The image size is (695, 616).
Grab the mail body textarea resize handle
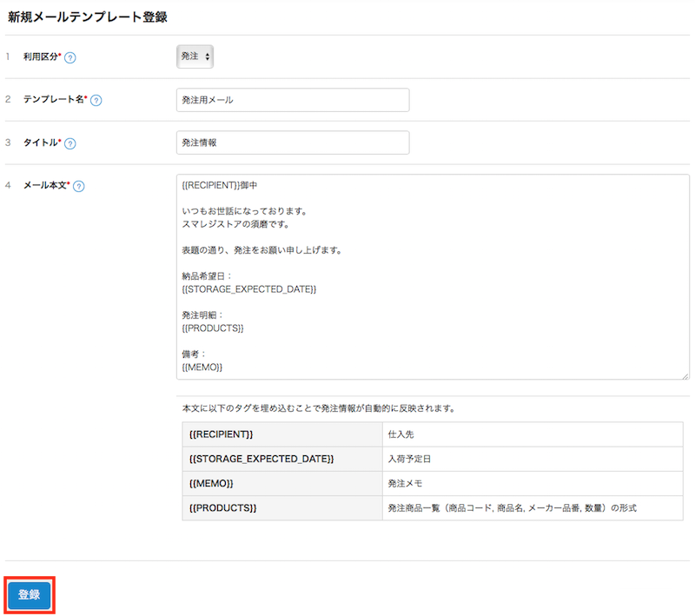(x=685, y=375)
